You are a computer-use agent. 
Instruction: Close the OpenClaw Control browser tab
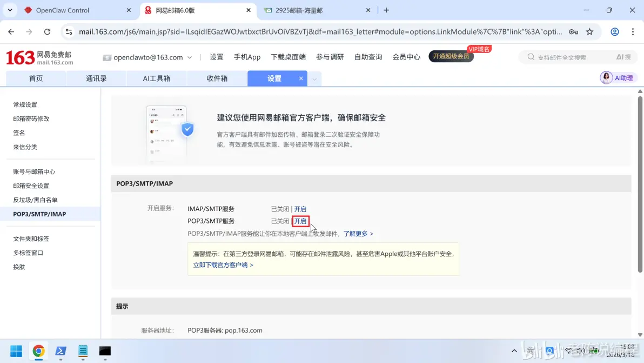coord(129,10)
